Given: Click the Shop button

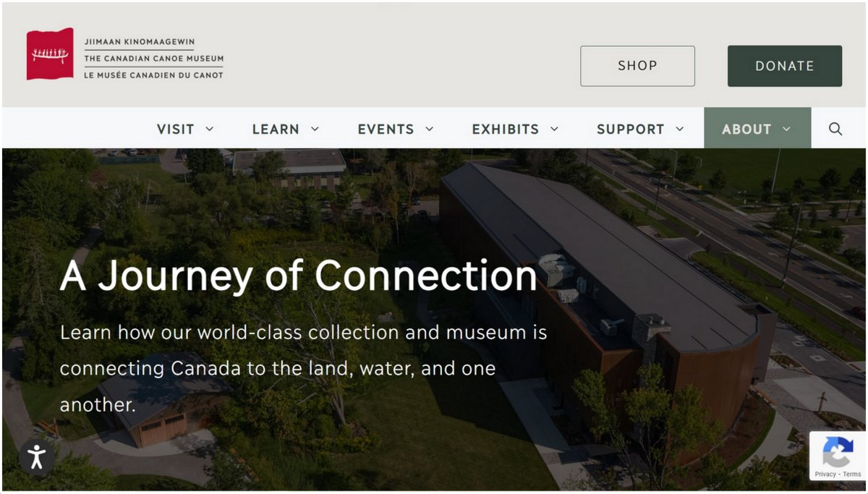Looking at the screenshot, I should (637, 66).
